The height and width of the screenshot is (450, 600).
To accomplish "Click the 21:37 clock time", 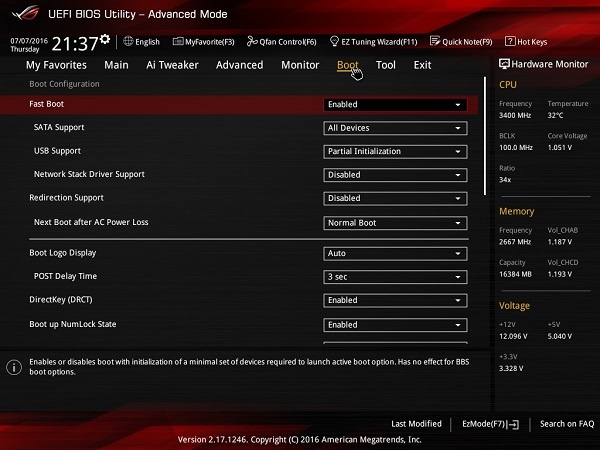I will coord(75,44).
